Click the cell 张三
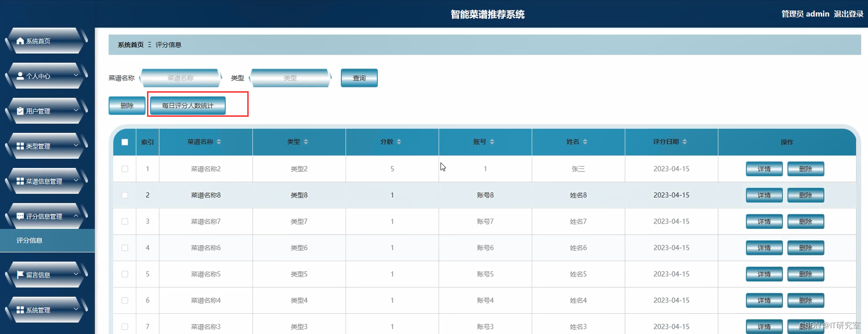This screenshot has height=334, width=868. point(578,169)
